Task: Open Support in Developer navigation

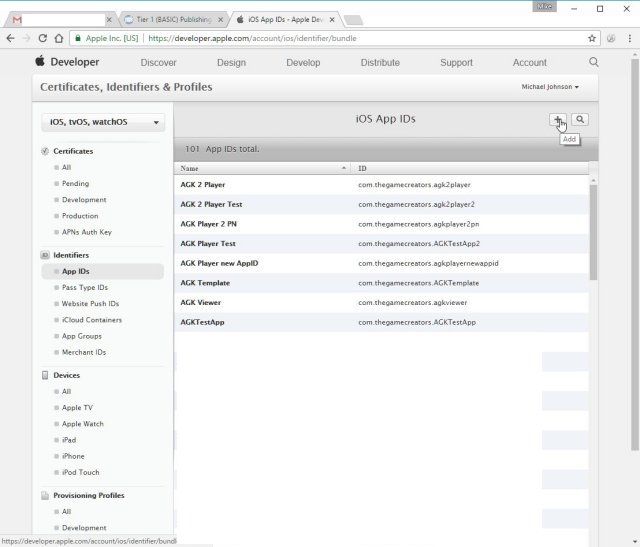Action: pyautogui.click(x=456, y=63)
